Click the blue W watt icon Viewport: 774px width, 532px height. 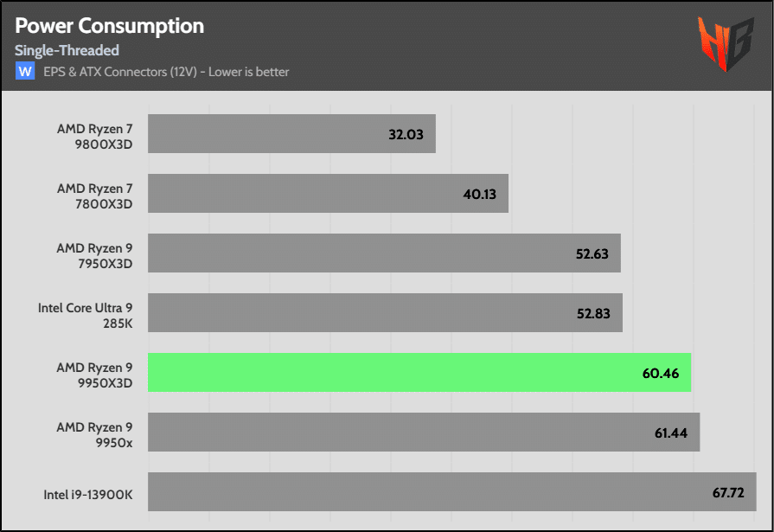click(x=25, y=72)
